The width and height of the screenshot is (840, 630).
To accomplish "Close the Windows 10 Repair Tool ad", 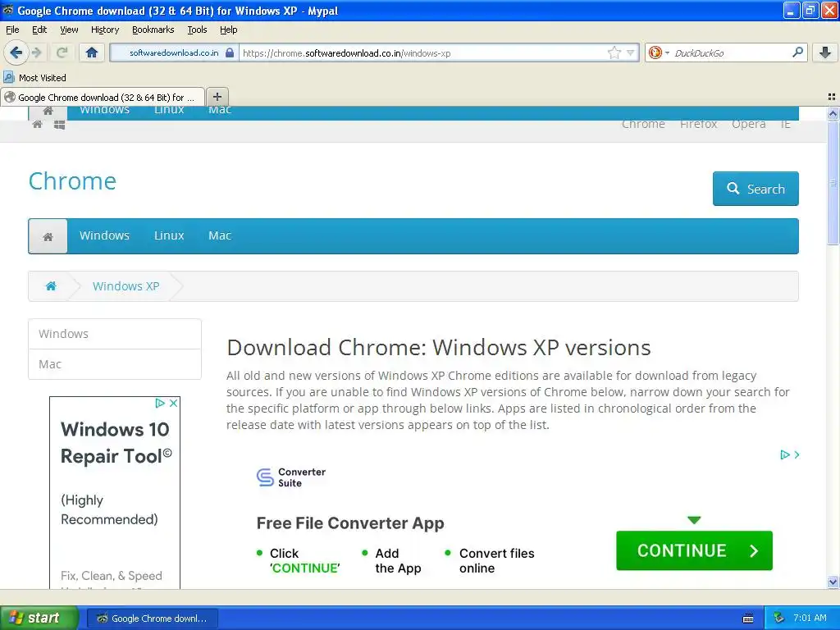I will tap(174, 403).
